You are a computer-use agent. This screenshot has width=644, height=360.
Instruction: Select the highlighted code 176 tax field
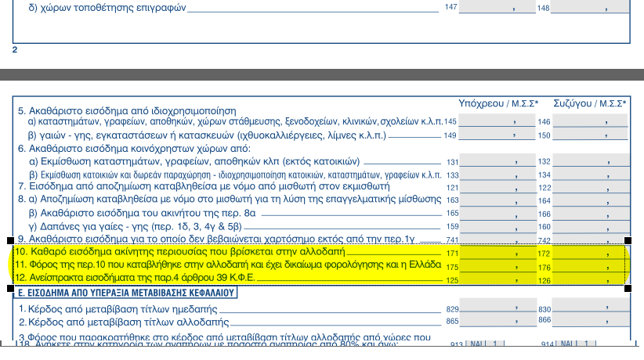tap(591, 266)
